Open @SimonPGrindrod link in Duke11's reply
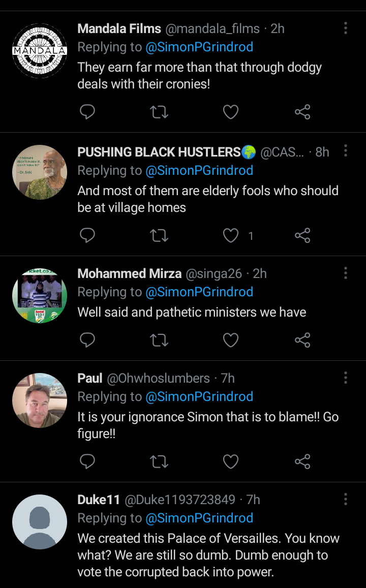The height and width of the screenshot is (588, 366). click(199, 518)
